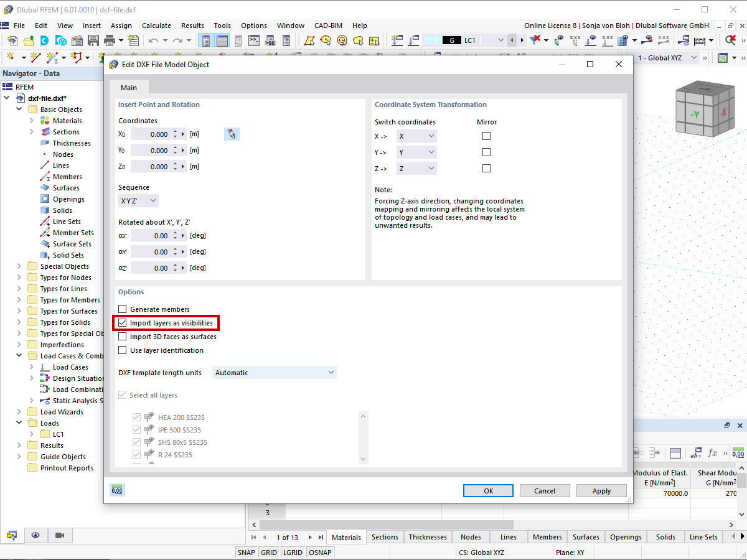Click the camera icon at bottom-left panel
747x560 pixels.
click(x=59, y=535)
